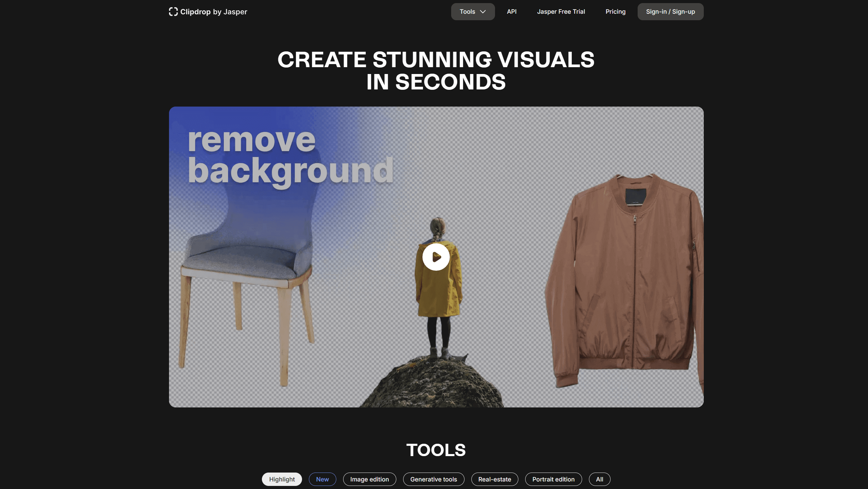This screenshot has height=489, width=868.
Task: Click the blue chair in the video
Action: click(247, 260)
